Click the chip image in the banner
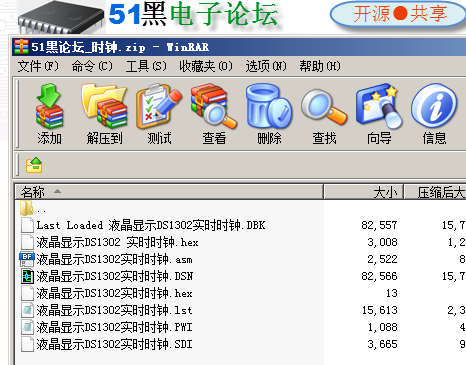 61,17
